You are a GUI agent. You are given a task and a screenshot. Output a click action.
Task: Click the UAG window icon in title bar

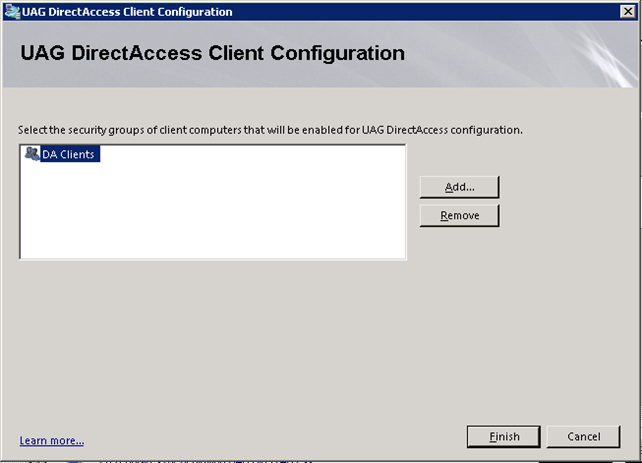tap(11, 12)
